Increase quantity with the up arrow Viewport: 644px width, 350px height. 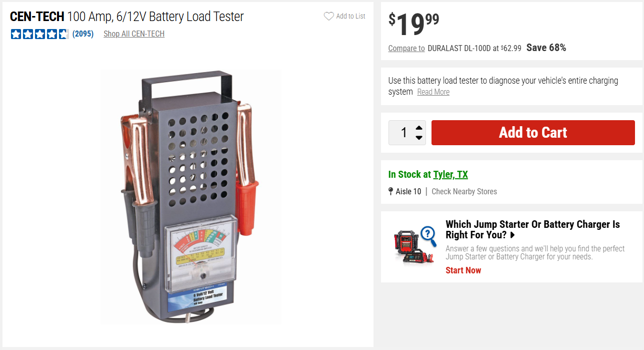click(419, 128)
